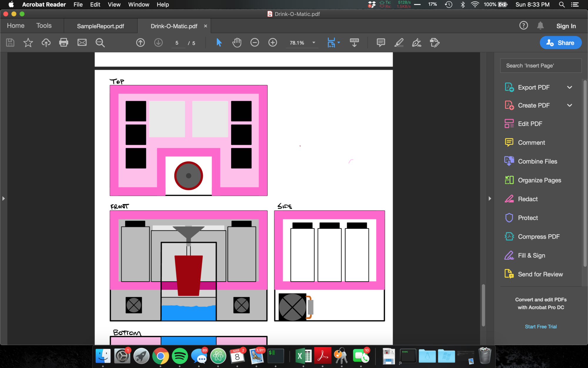Select the Hand pan tool
This screenshot has height=368, width=588.
(x=237, y=43)
